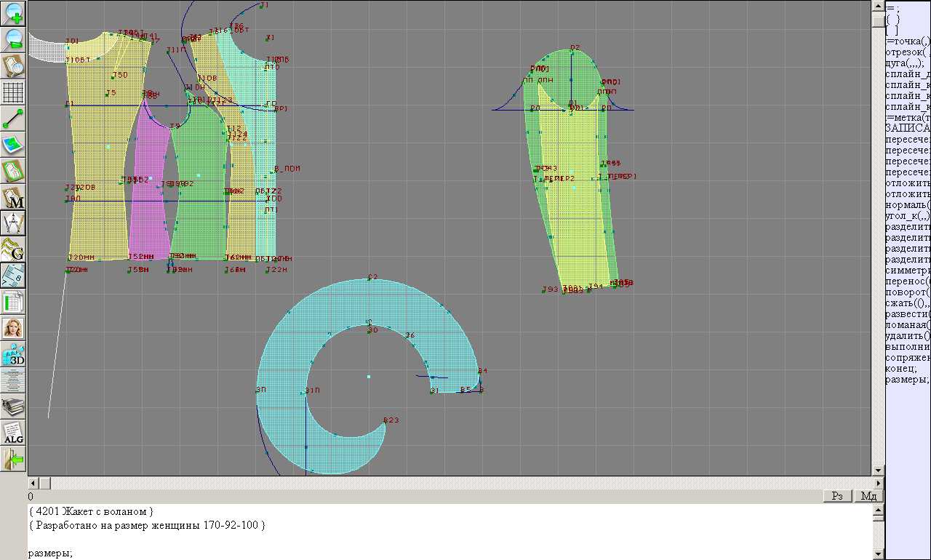Click the woman portrait icon

(14, 328)
